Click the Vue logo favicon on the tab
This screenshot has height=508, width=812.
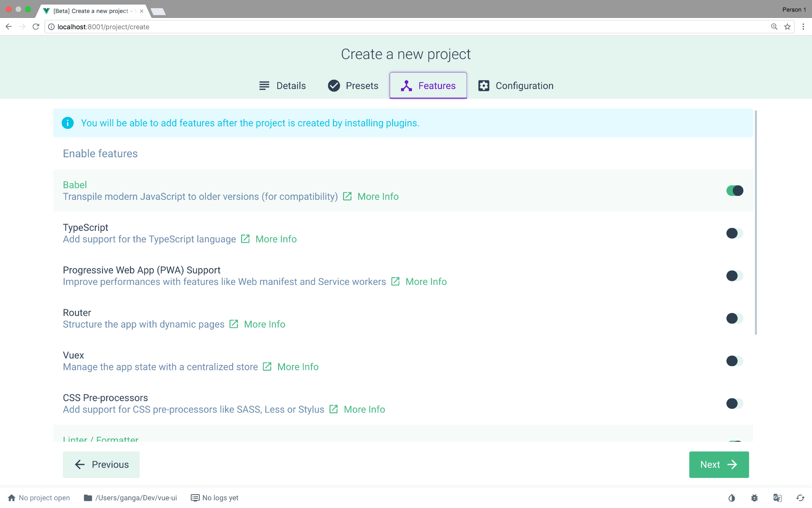46,11
